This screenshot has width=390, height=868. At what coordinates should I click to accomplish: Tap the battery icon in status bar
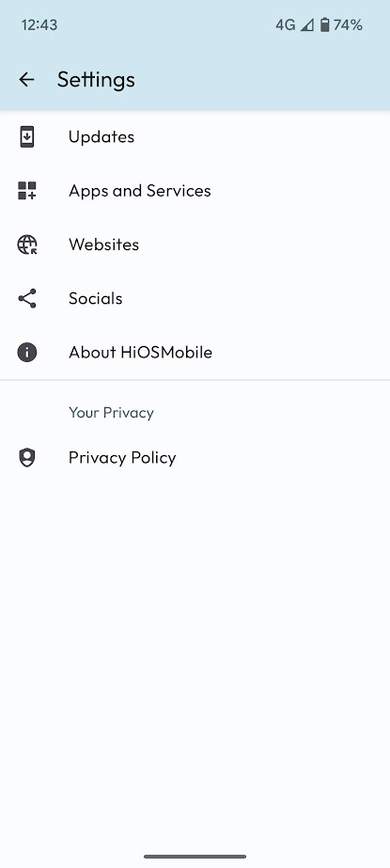click(325, 24)
